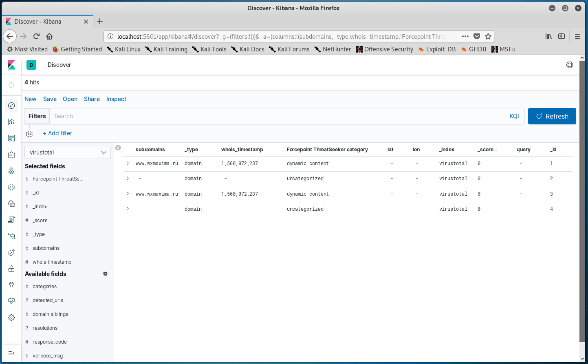The width and height of the screenshot is (588, 364).
Task: Open Dev Tools wrench icon
Action: (x=11, y=285)
